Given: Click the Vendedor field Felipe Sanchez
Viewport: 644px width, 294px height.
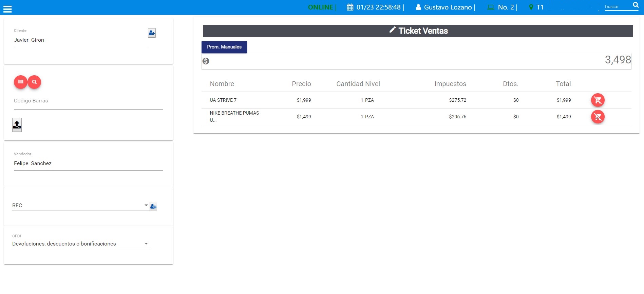Looking at the screenshot, I should pyautogui.click(x=88, y=163).
